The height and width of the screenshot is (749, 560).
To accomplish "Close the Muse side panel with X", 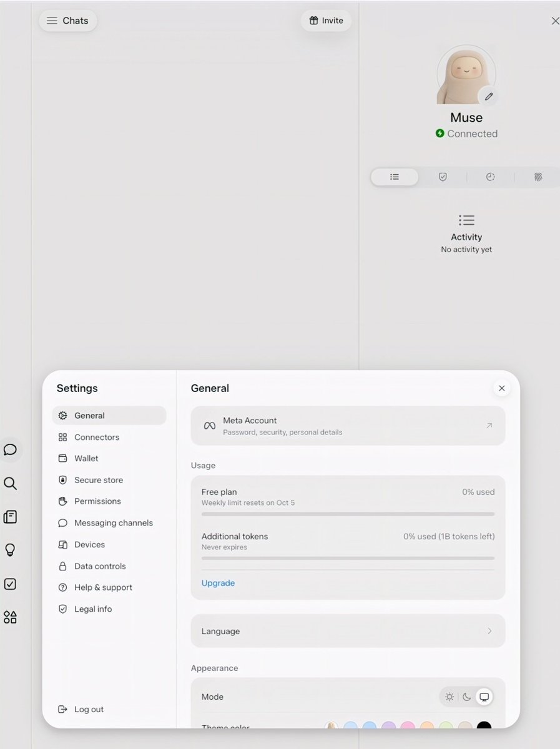I will point(555,21).
